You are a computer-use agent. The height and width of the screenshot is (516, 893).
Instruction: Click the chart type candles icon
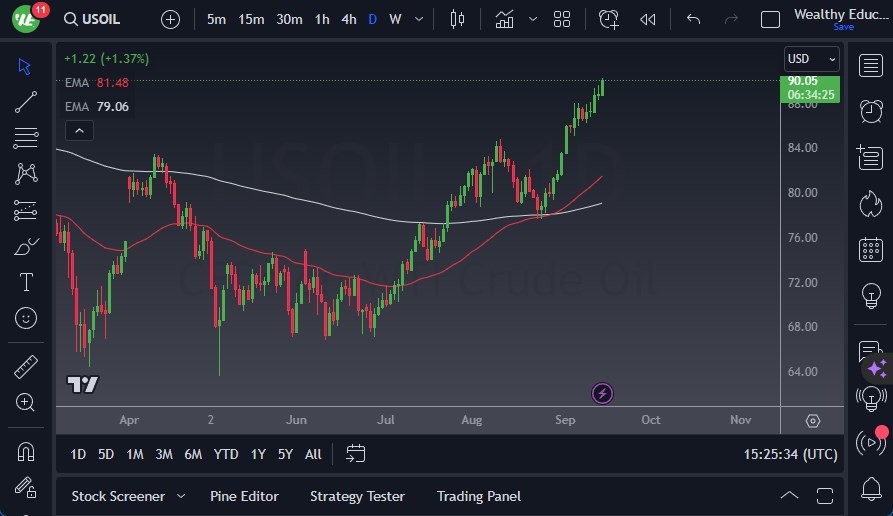(458, 19)
